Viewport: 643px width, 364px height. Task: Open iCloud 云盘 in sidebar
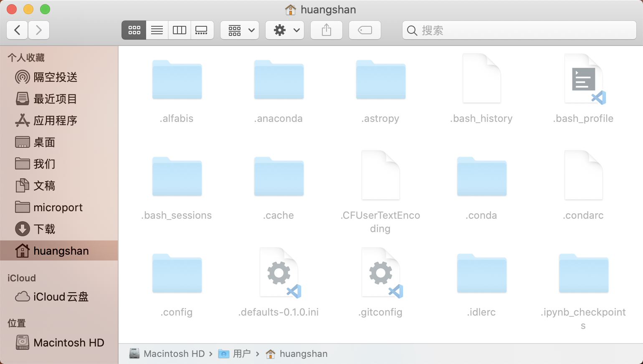[x=59, y=297]
